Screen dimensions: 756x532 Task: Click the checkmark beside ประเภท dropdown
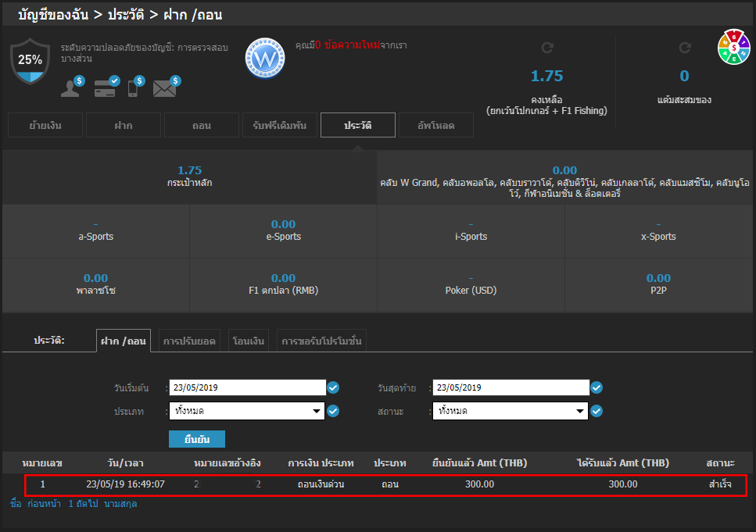click(333, 411)
